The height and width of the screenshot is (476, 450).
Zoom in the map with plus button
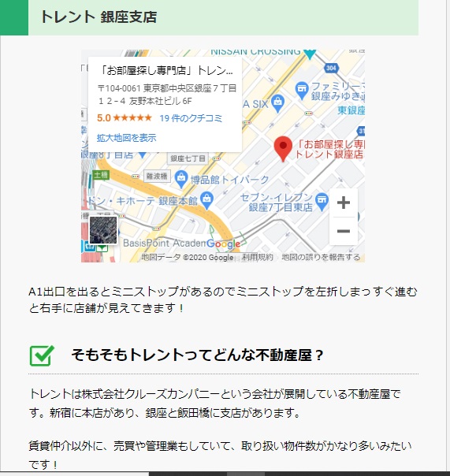(x=344, y=203)
